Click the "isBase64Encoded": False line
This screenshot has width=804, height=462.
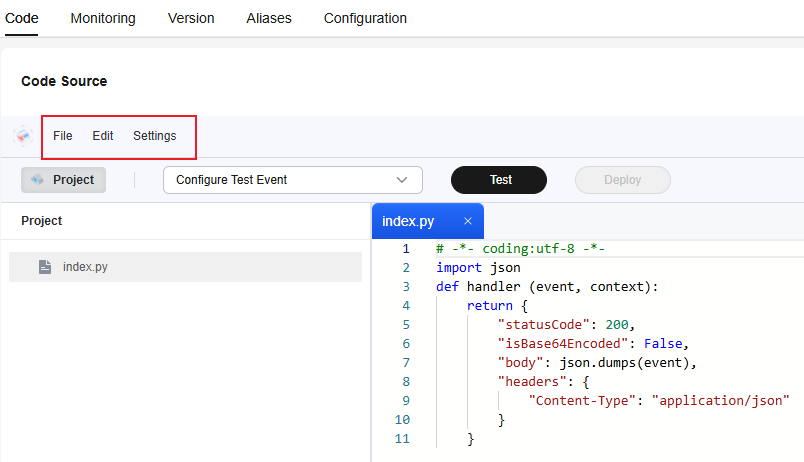pyautogui.click(x=593, y=344)
